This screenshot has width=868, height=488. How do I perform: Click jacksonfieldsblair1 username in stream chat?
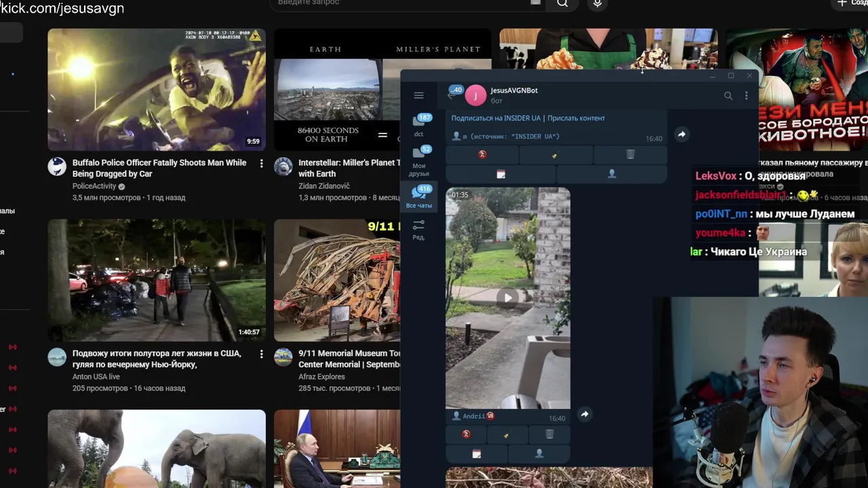coord(741,195)
